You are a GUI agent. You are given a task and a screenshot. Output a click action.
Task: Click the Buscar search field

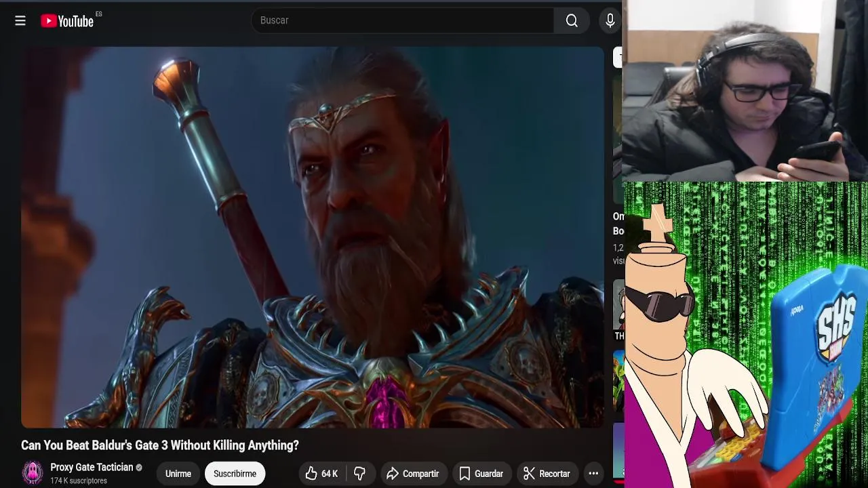click(x=402, y=20)
